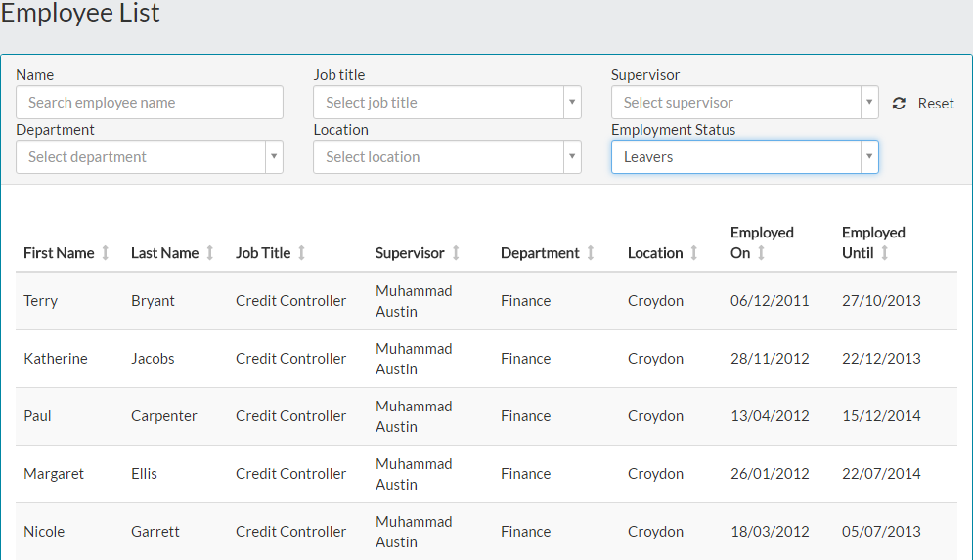973x560 pixels.
Task: Click employed-on date 28/11/2012
Action: coord(770,359)
